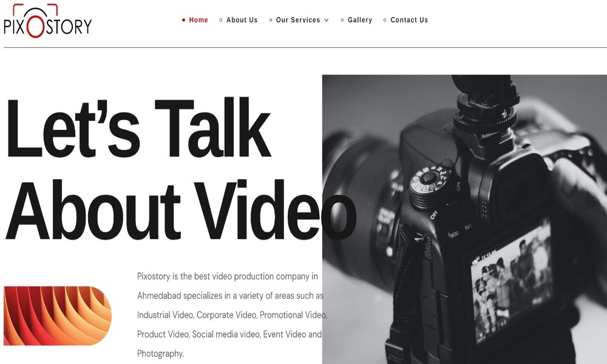
Task: Open the Our Services menu
Action: (298, 20)
